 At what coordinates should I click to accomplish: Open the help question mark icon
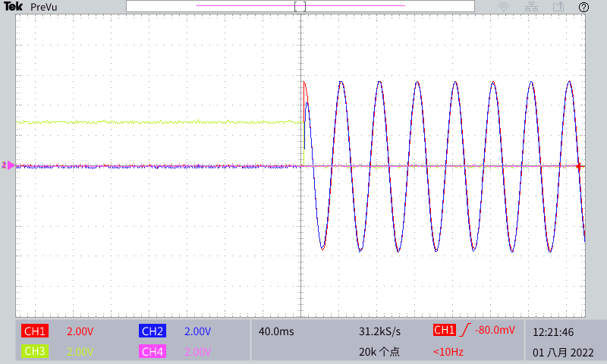583,7
